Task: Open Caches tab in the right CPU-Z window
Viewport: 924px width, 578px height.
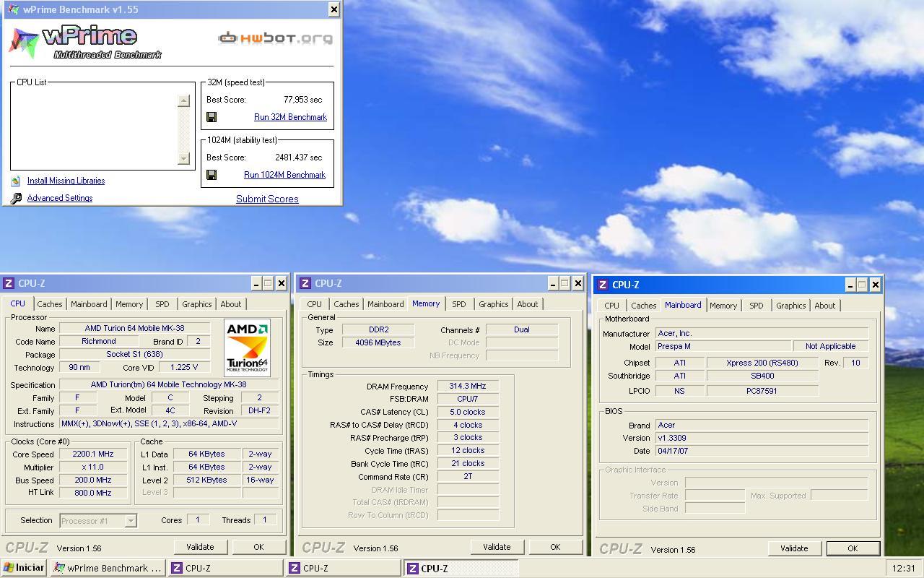Action: 644,306
